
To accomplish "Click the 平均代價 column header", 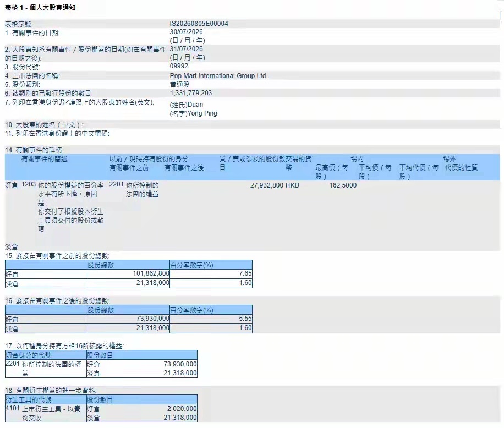I will tap(419, 172).
